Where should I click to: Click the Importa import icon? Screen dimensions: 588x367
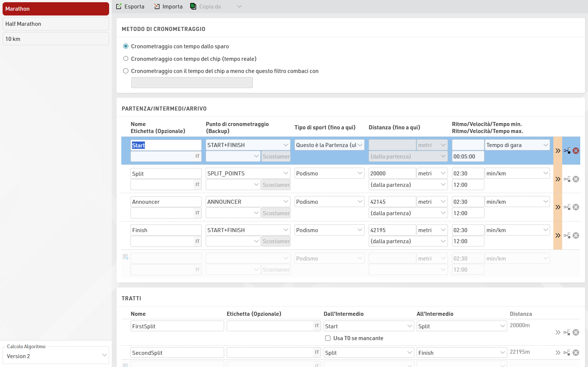pyautogui.click(x=157, y=7)
